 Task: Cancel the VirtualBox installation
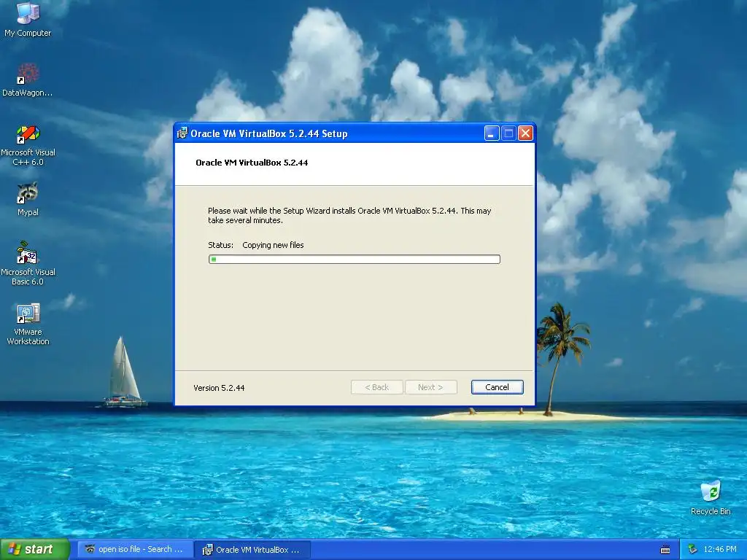(497, 387)
